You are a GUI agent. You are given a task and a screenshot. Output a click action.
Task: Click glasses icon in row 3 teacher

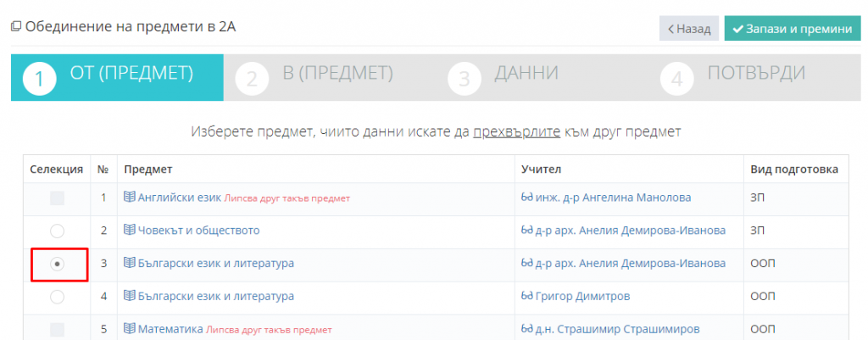pos(527,263)
